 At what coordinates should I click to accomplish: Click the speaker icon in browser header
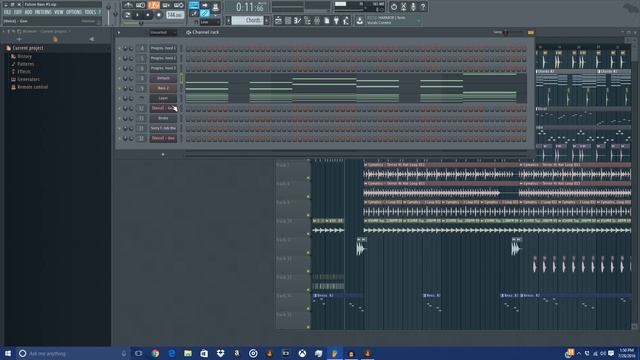point(91,39)
